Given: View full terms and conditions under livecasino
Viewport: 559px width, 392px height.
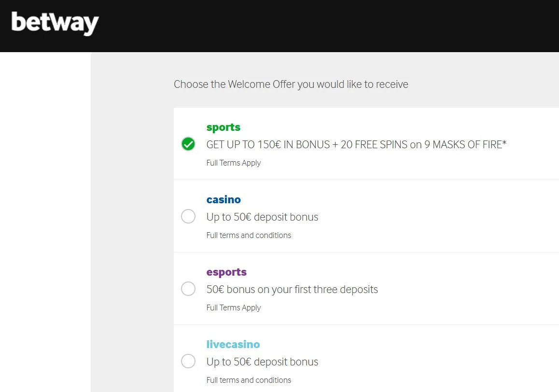Looking at the screenshot, I should (249, 380).
